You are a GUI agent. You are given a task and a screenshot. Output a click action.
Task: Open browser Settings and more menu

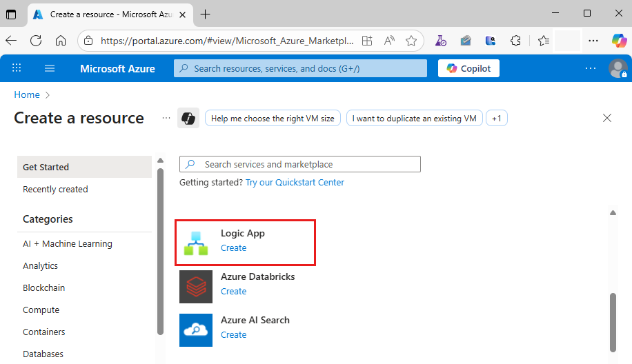593,41
